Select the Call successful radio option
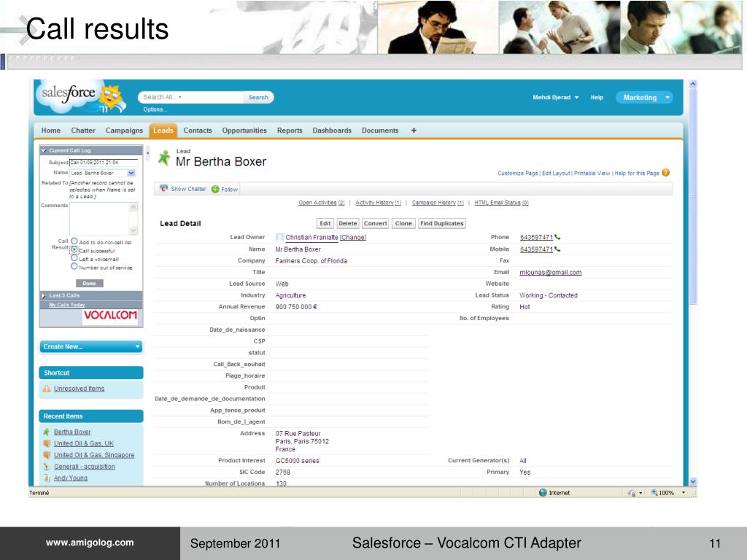 click(x=74, y=249)
